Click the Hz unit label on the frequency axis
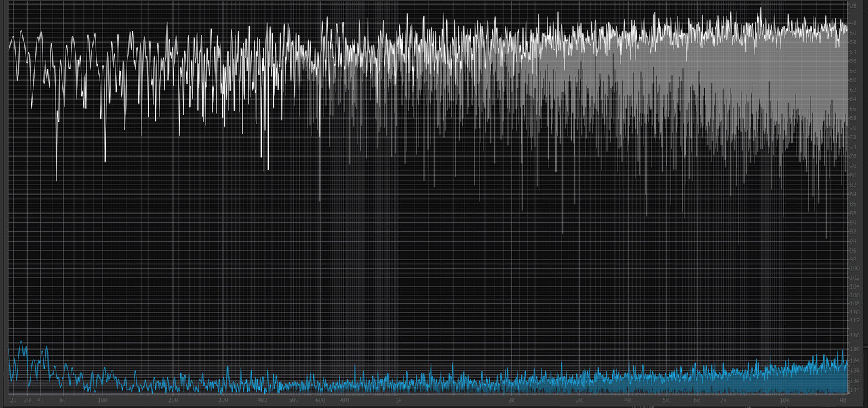Viewport: 868px width, 408px height. (x=843, y=401)
